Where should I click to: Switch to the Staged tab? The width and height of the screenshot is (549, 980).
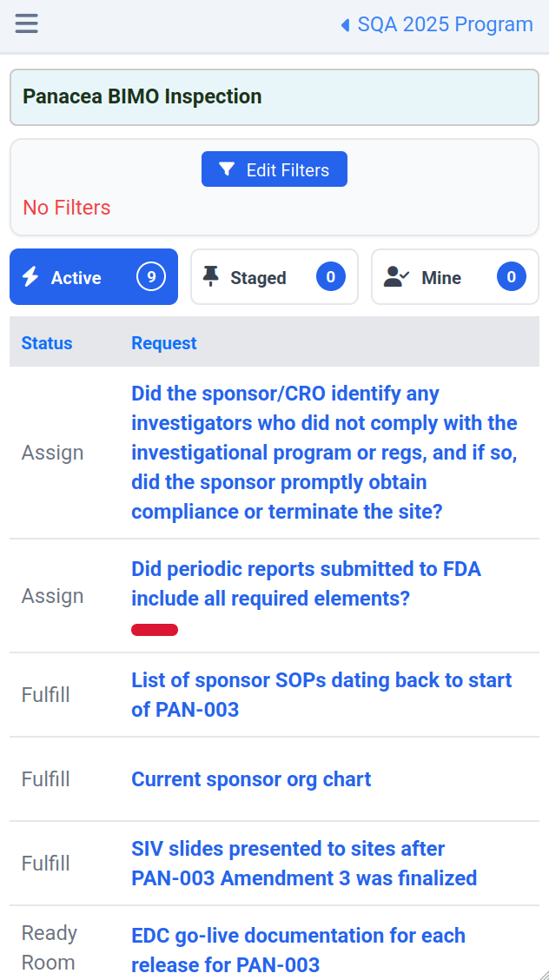pos(258,278)
